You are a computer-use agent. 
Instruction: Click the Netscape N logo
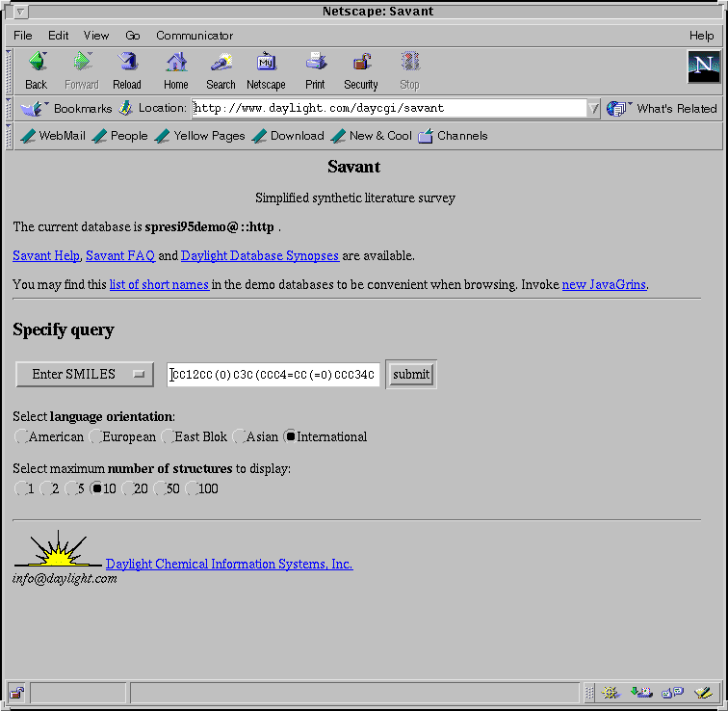704,66
